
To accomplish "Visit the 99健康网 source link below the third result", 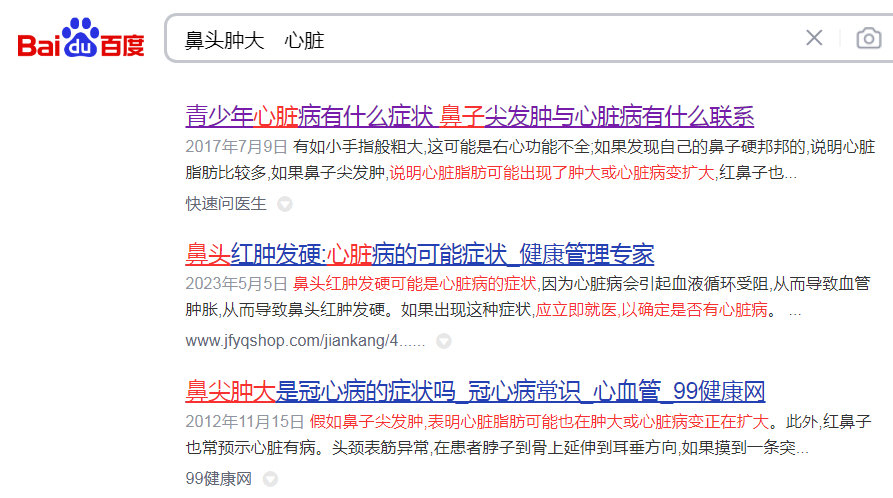I will pyautogui.click(x=218, y=478).
